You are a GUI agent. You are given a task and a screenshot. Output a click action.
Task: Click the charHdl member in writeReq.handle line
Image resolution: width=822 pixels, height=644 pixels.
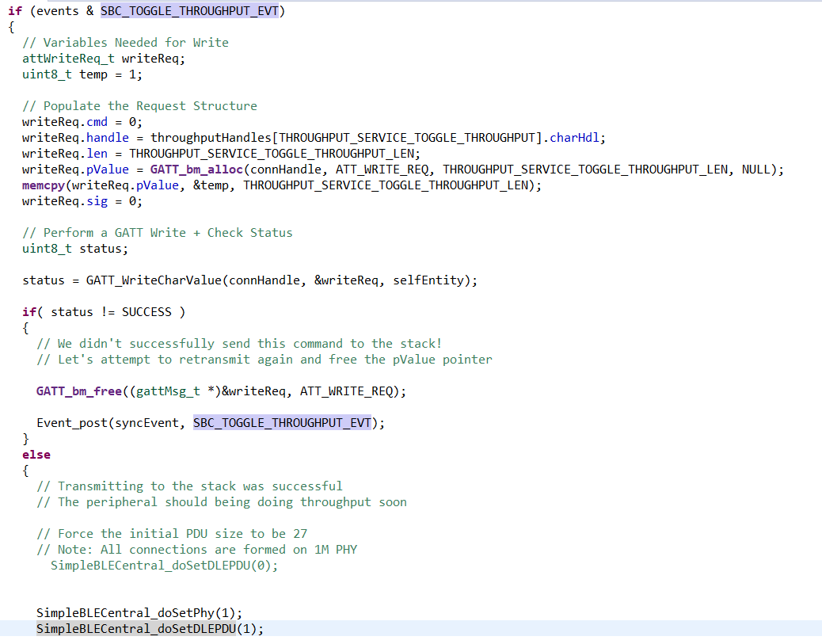coord(574,137)
